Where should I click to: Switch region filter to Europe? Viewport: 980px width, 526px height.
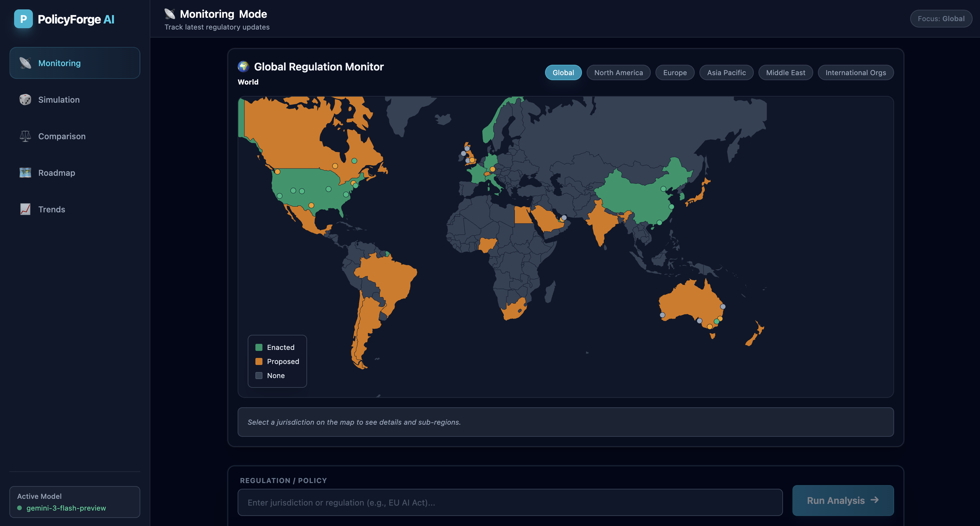[675, 73]
